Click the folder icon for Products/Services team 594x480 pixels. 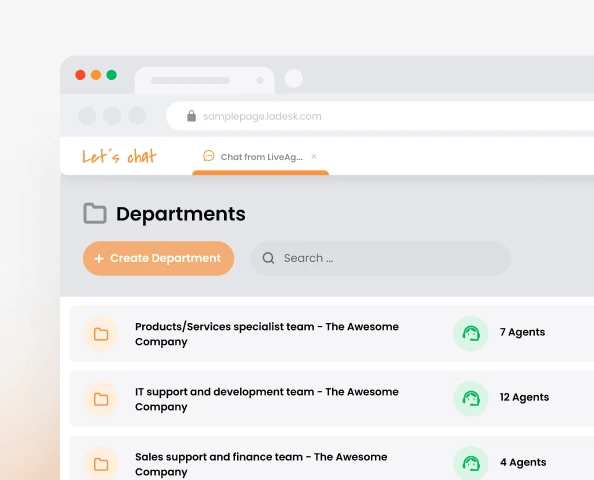pos(101,334)
